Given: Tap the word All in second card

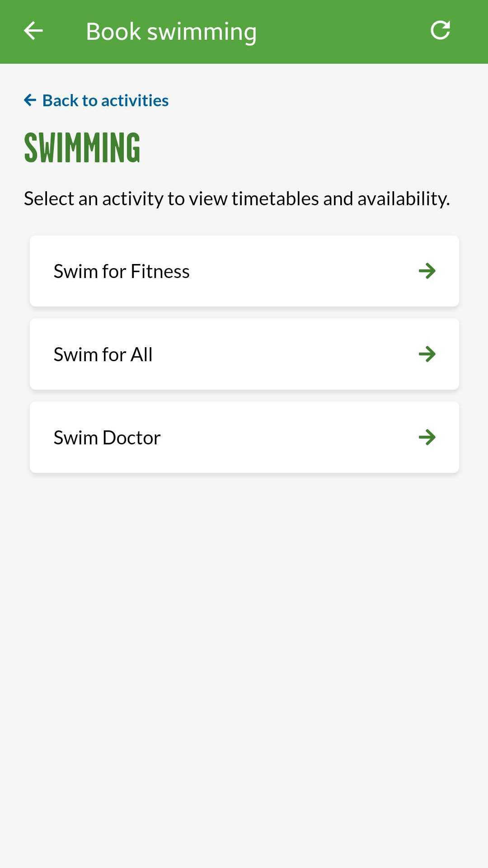Looking at the screenshot, I should [141, 354].
